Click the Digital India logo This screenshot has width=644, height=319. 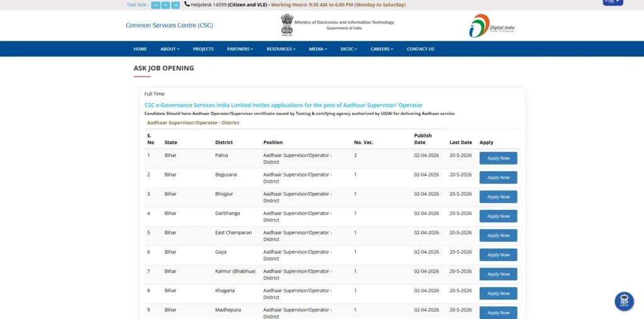click(x=492, y=26)
